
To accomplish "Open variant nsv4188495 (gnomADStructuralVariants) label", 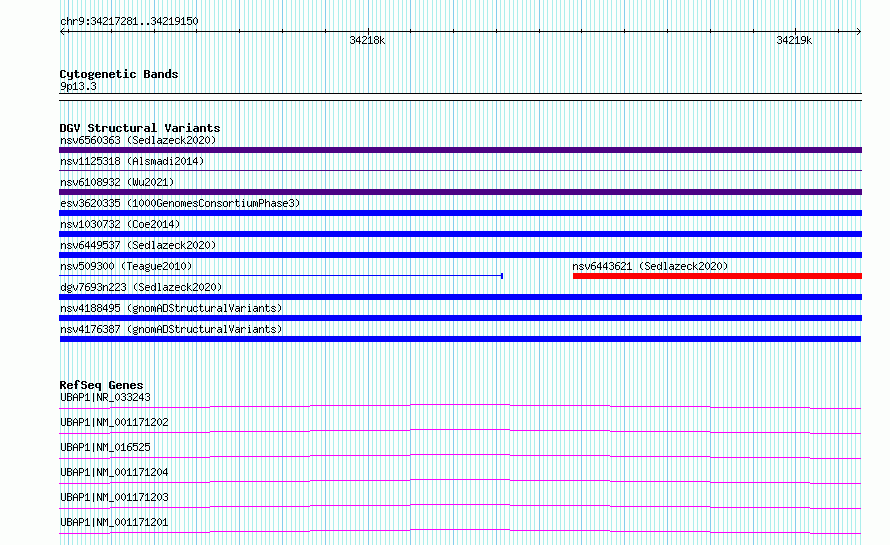I will point(171,308).
